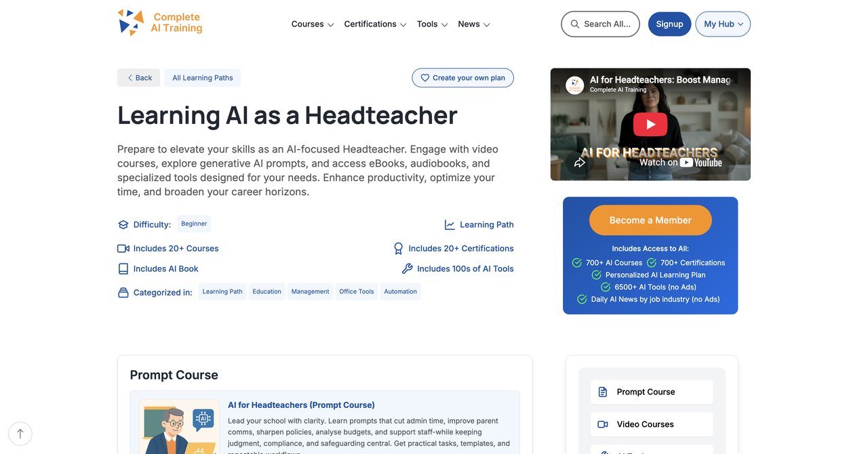Click the Search All input field
The image size is (868, 454).
click(x=600, y=24)
